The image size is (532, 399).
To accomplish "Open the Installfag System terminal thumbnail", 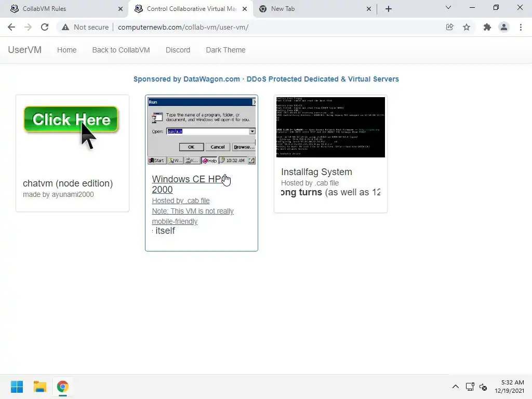I will (330, 127).
